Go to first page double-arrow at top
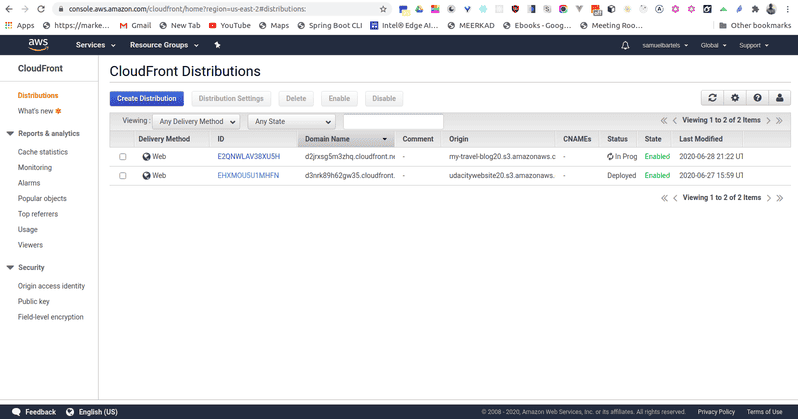The width and height of the screenshot is (798, 419). [x=664, y=121]
